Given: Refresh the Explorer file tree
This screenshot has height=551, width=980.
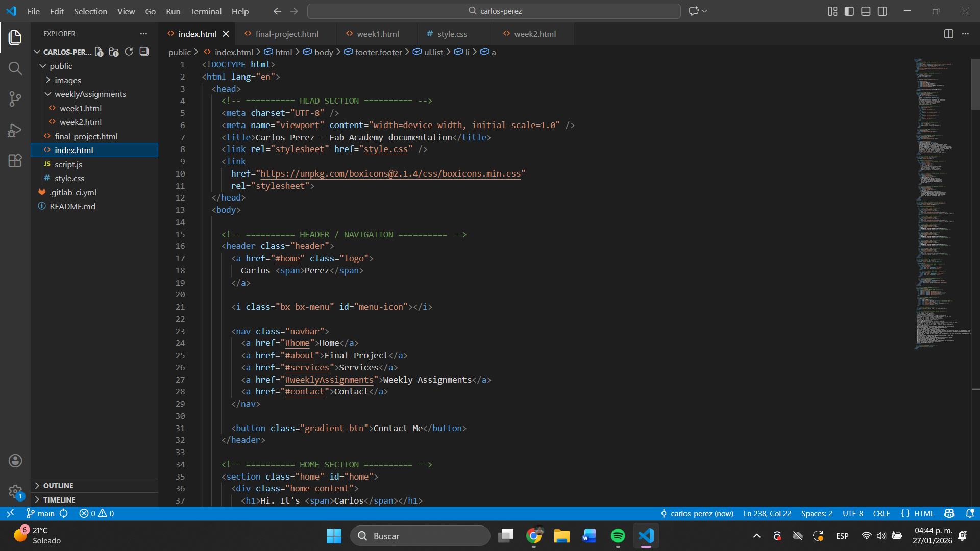Looking at the screenshot, I should click(129, 52).
